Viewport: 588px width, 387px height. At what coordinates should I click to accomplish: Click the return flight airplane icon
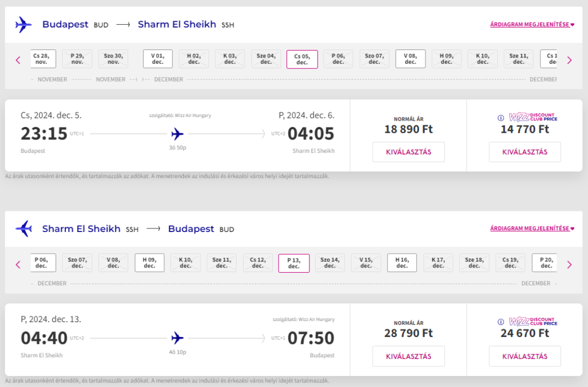click(x=177, y=338)
